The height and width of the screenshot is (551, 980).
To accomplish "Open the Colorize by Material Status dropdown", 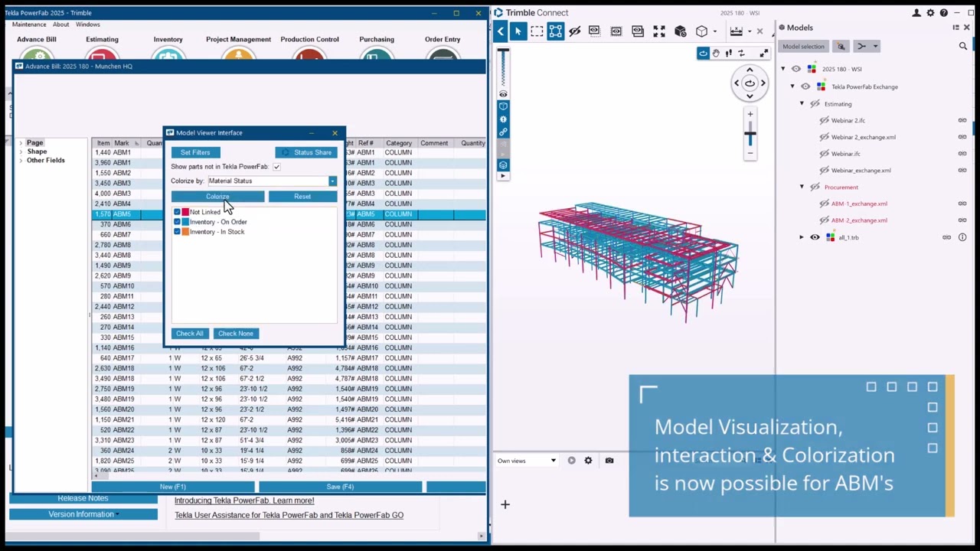I will click(x=332, y=181).
